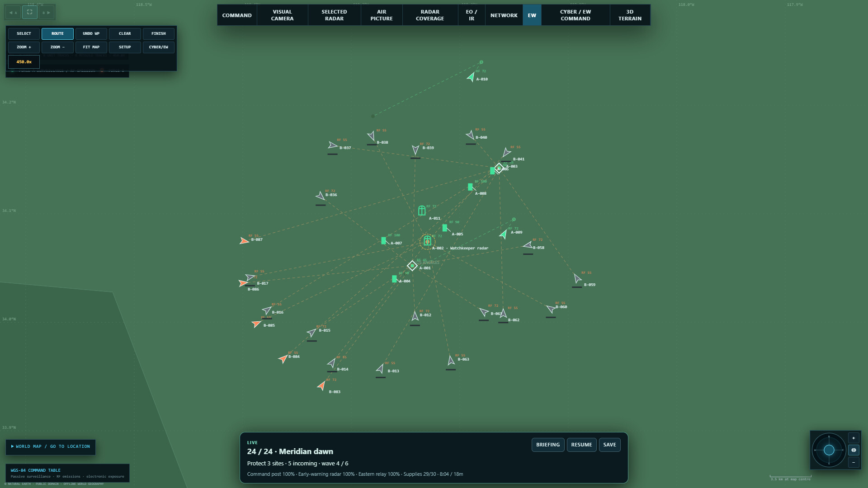Select hostile aircraft B-012
Image resolution: width=868 pixels, height=488 pixels.
click(x=415, y=316)
